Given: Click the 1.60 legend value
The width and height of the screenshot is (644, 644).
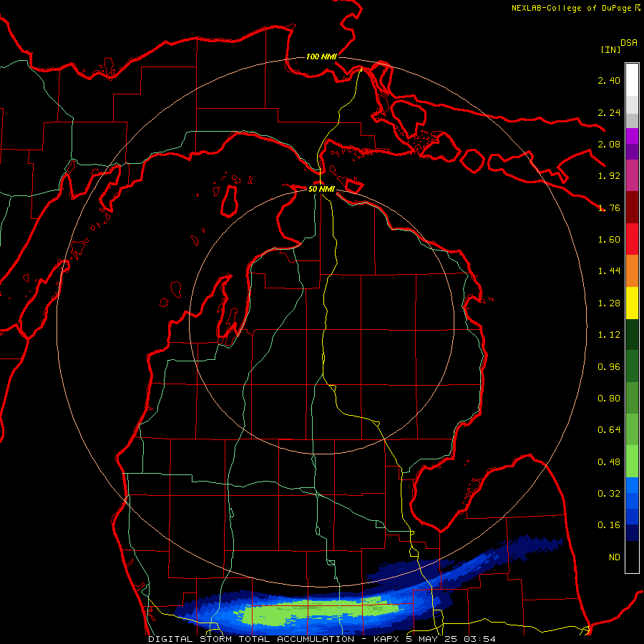Looking at the screenshot, I should point(609,240).
